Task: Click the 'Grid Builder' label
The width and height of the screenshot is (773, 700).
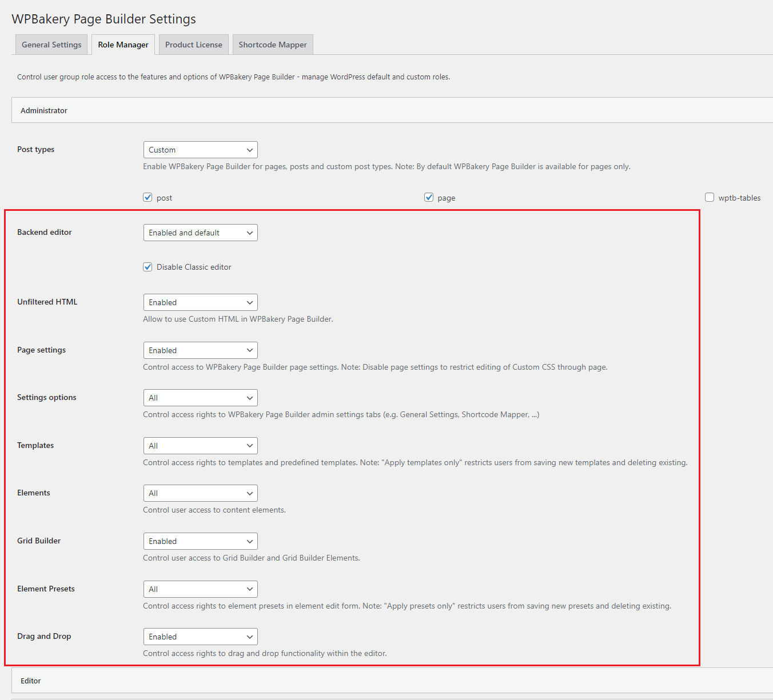Action: (39, 541)
